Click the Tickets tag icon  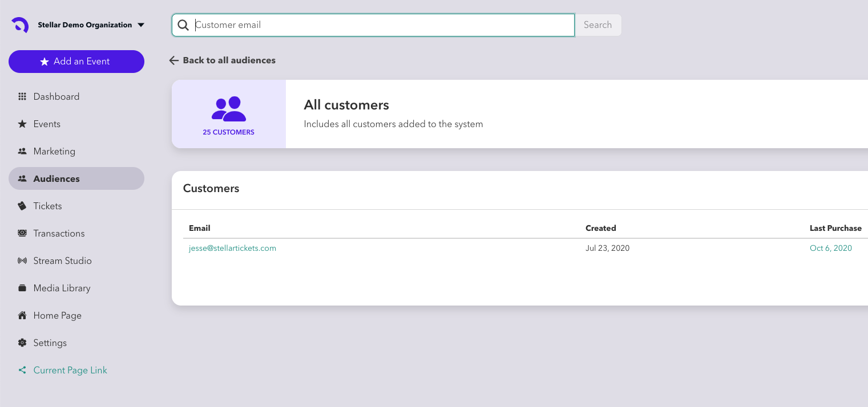tap(22, 206)
